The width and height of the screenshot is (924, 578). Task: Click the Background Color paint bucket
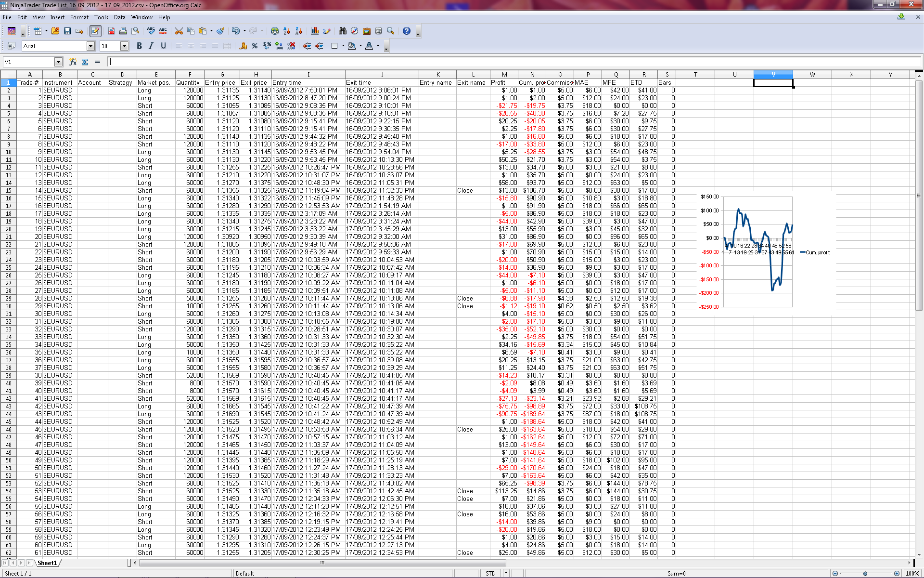click(352, 46)
